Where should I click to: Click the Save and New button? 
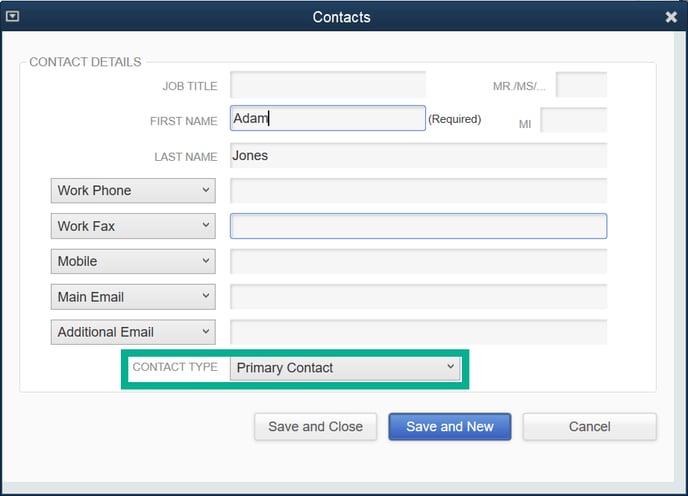pyautogui.click(x=450, y=427)
